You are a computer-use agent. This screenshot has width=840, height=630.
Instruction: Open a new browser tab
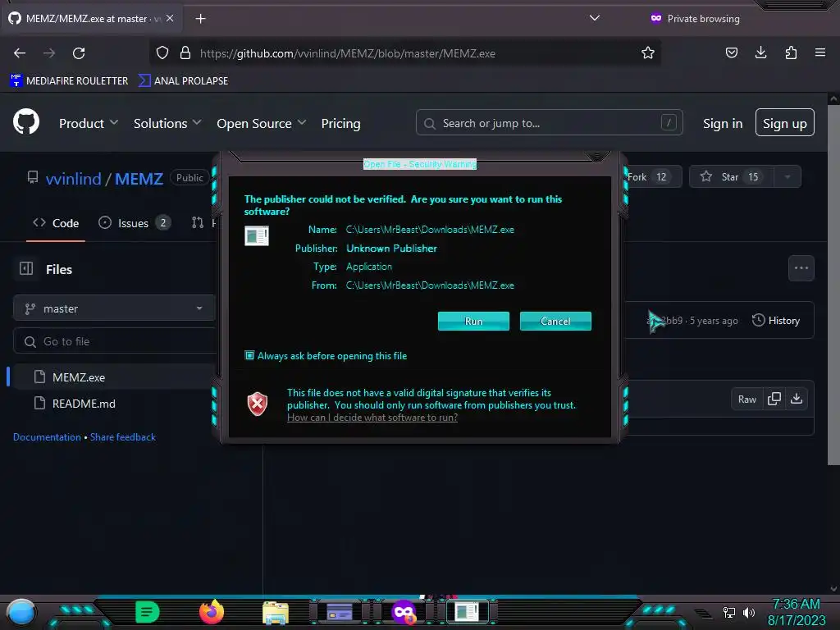pos(200,19)
